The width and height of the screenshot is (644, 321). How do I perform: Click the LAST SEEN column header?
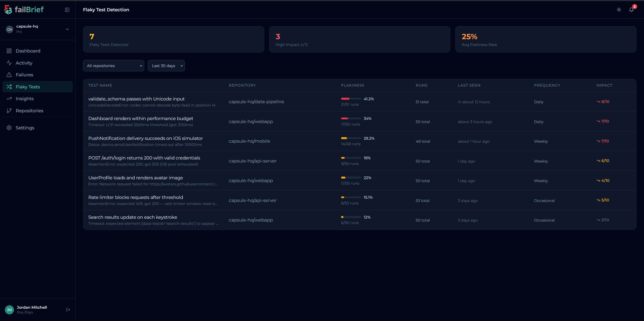[x=469, y=85]
